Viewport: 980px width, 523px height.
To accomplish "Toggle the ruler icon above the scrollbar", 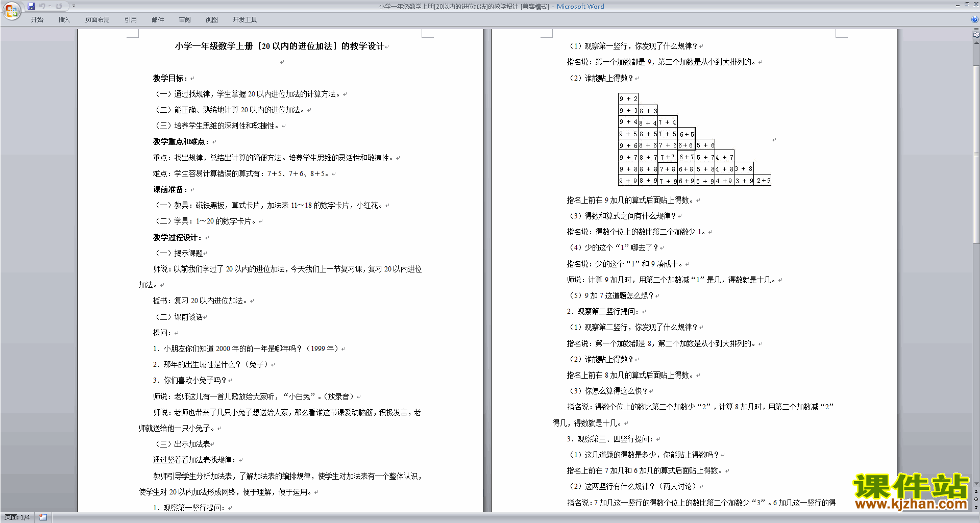I will click(976, 35).
